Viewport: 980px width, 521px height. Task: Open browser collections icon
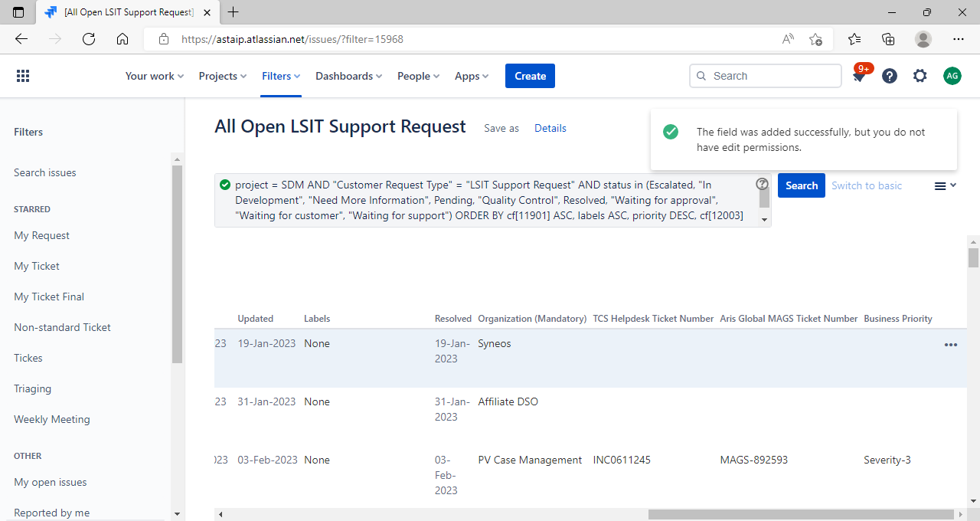click(888, 39)
